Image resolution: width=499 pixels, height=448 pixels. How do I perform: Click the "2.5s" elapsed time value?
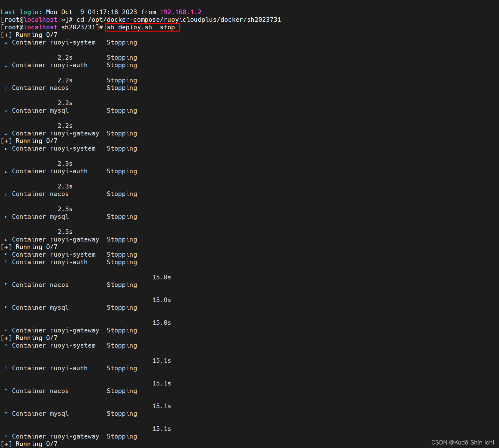point(65,232)
